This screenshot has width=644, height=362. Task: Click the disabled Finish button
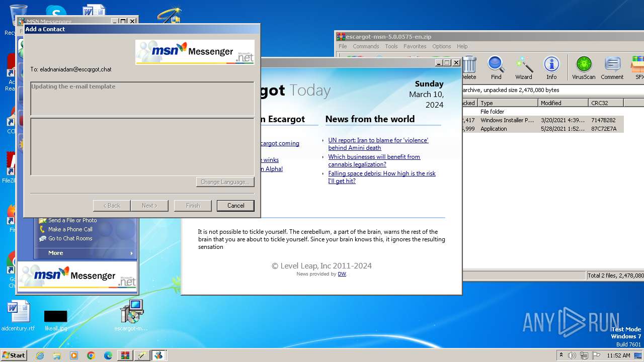click(193, 206)
